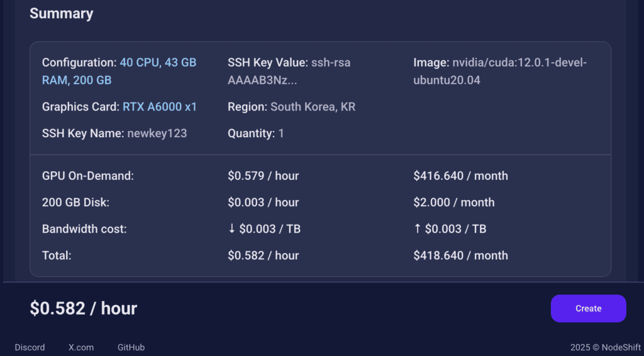The height and width of the screenshot is (356, 644).
Task: Click the Create button
Action: tap(588, 308)
